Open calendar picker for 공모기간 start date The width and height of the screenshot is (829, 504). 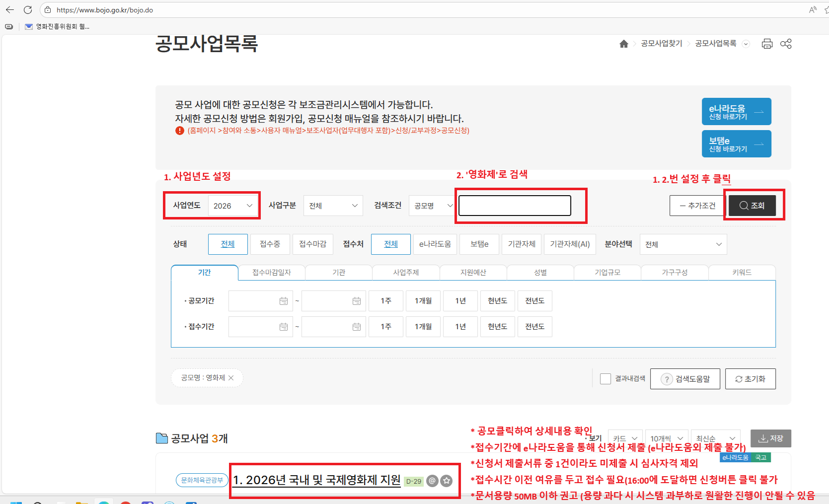pyautogui.click(x=284, y=301)
